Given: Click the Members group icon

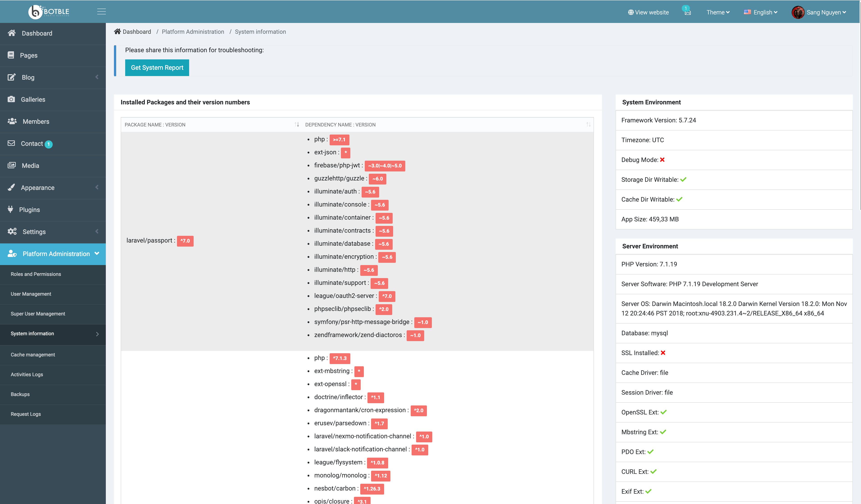Looking at the screenshot, I should 12,121.
